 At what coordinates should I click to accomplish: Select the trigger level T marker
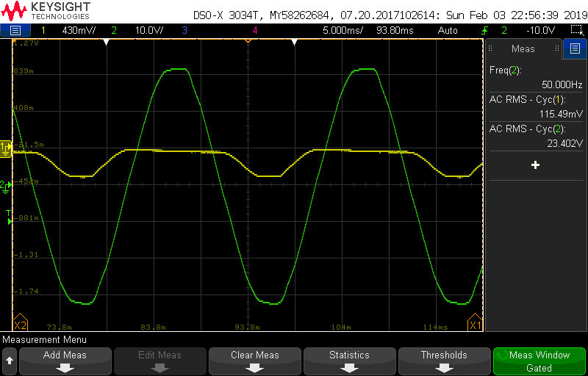coord(9,217)
